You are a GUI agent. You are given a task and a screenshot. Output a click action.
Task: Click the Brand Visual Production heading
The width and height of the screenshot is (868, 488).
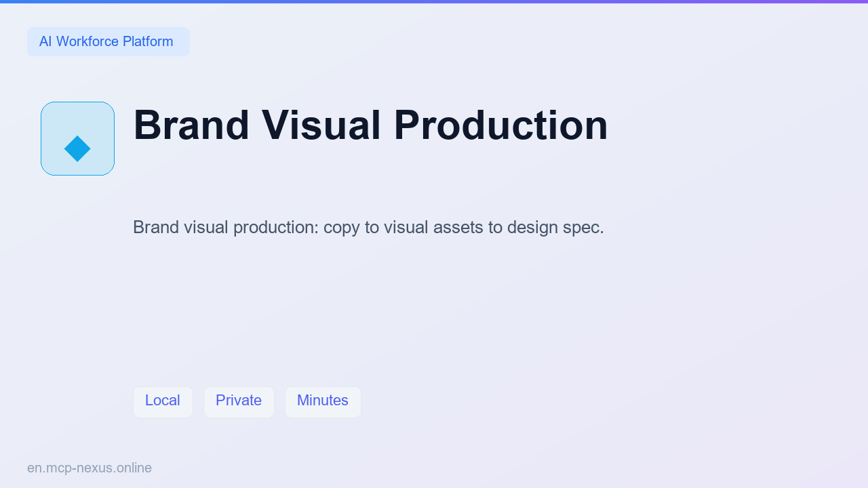370,125
